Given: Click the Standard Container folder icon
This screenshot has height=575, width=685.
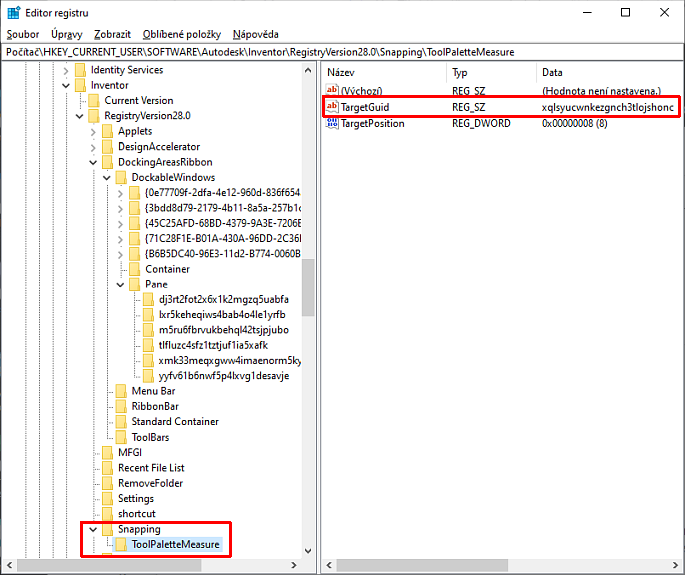Looking at the screenshot, I should (121, 422).
